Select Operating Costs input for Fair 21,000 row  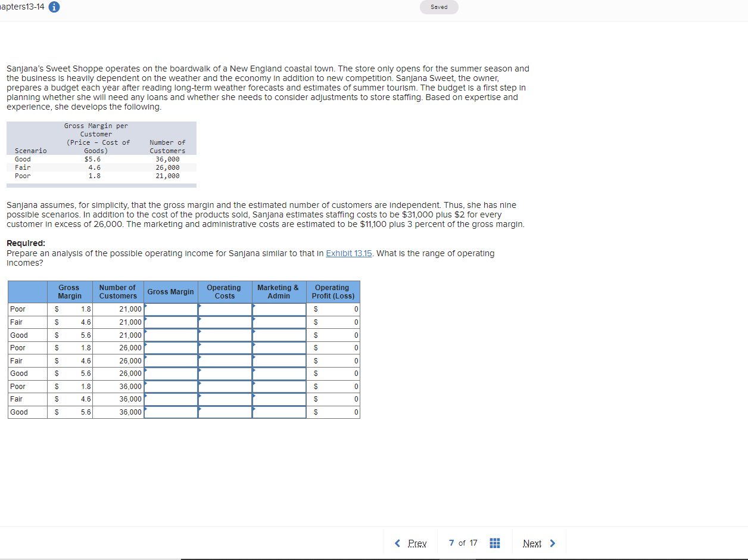point(225,322)
